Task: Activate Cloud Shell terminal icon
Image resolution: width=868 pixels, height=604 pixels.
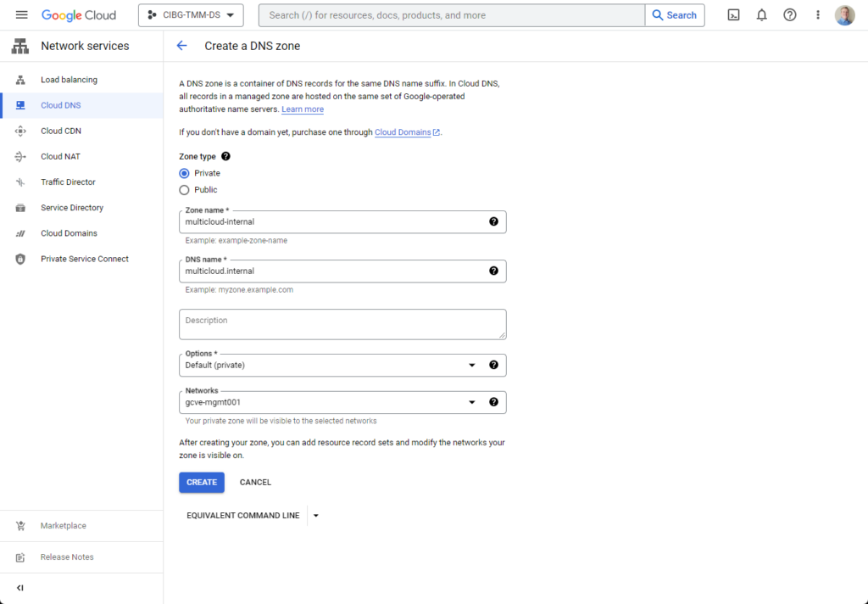Action: click(x=733, y=15)
